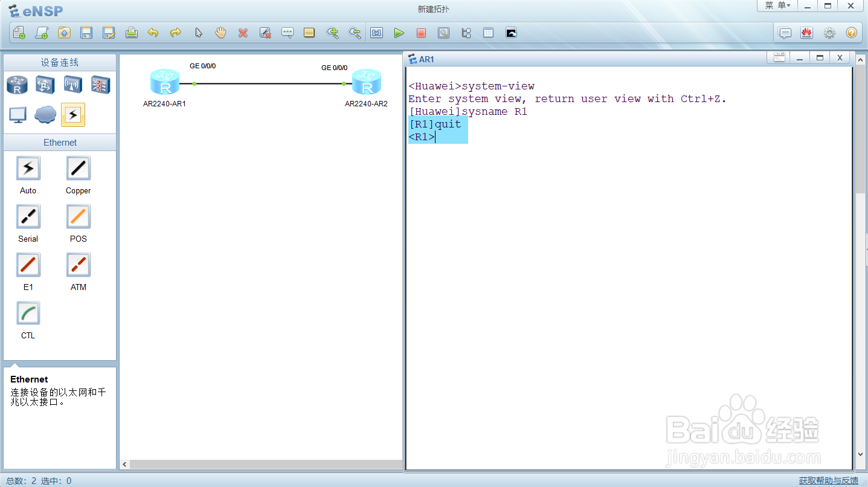Click the GE 0/0/0 label near AR2
The width and height of the screenshot is (868, 487).
[x=334, y=68]
